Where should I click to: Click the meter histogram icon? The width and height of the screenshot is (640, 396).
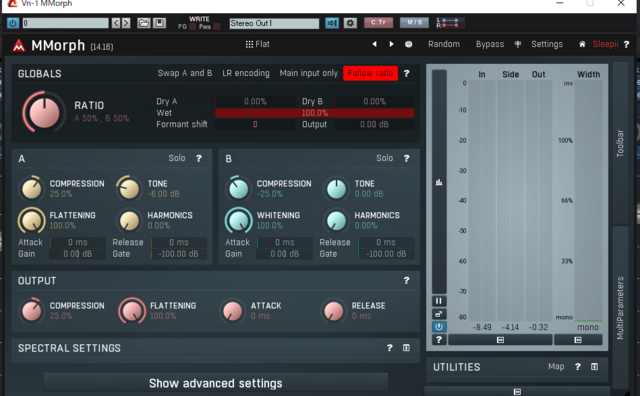pyautogui.click(x=439, y=182)
